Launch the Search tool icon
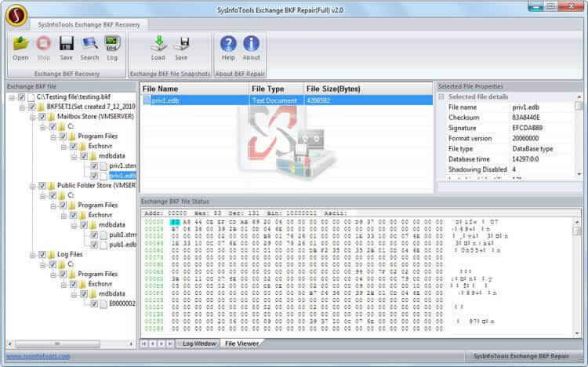 [89, 48]
